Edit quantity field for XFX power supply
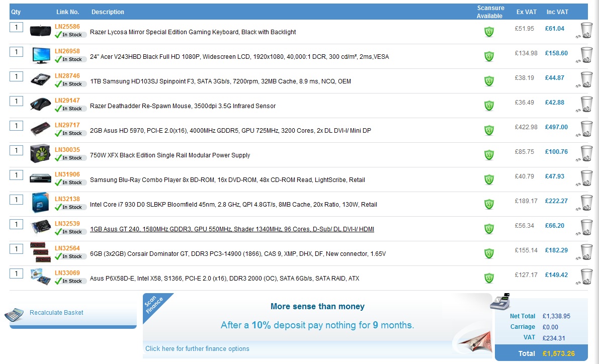 click(x=16, y=150)
